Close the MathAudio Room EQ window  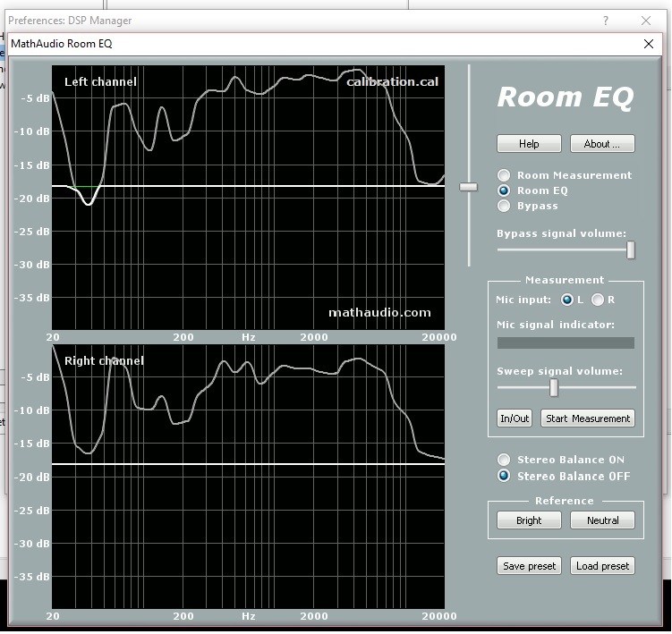649,44
